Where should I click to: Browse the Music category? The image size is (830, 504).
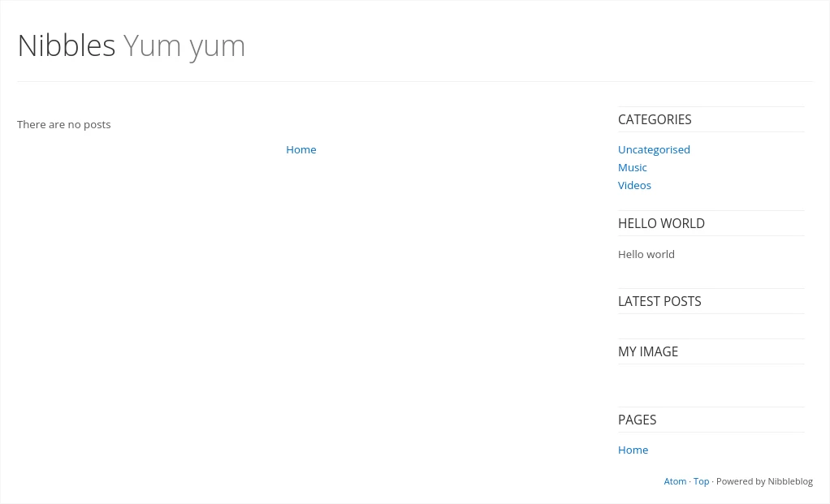click(x=632, y=167)
